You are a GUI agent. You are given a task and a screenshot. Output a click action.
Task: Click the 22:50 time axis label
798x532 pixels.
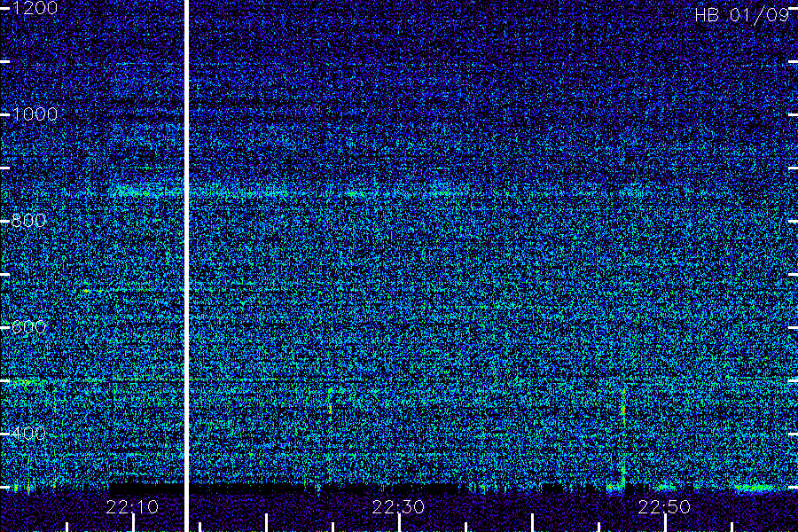pos(664,507)
